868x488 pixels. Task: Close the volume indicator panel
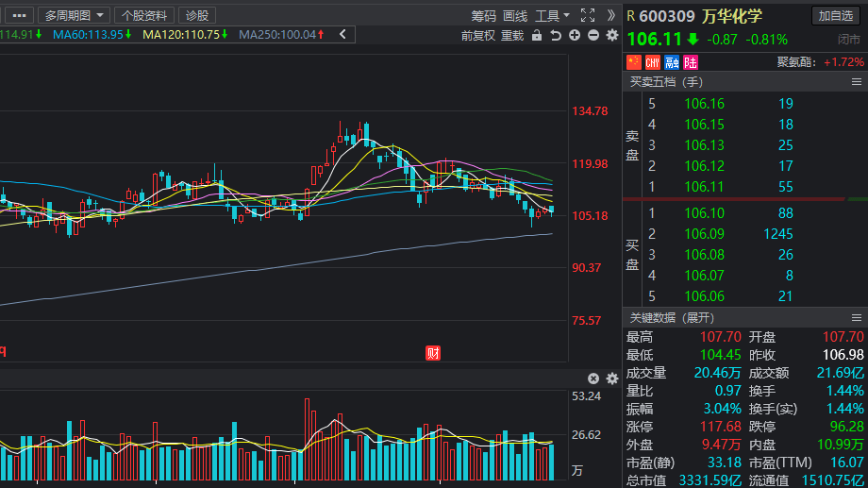click(x=593, y=379)
